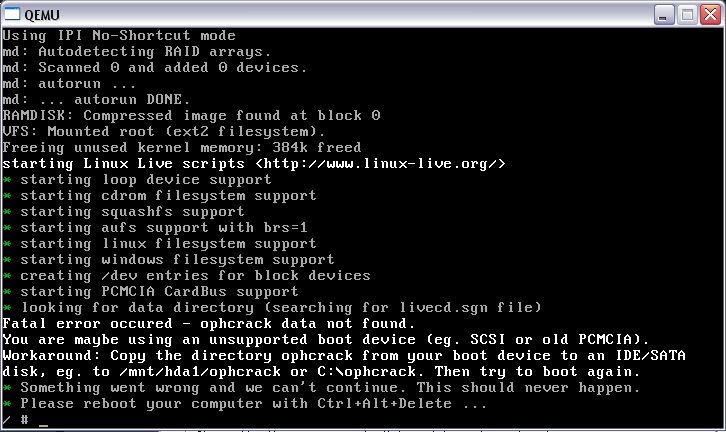Maximize the QEMU window
The height and width of the screenshot is (432, 726).
(687, 15)
